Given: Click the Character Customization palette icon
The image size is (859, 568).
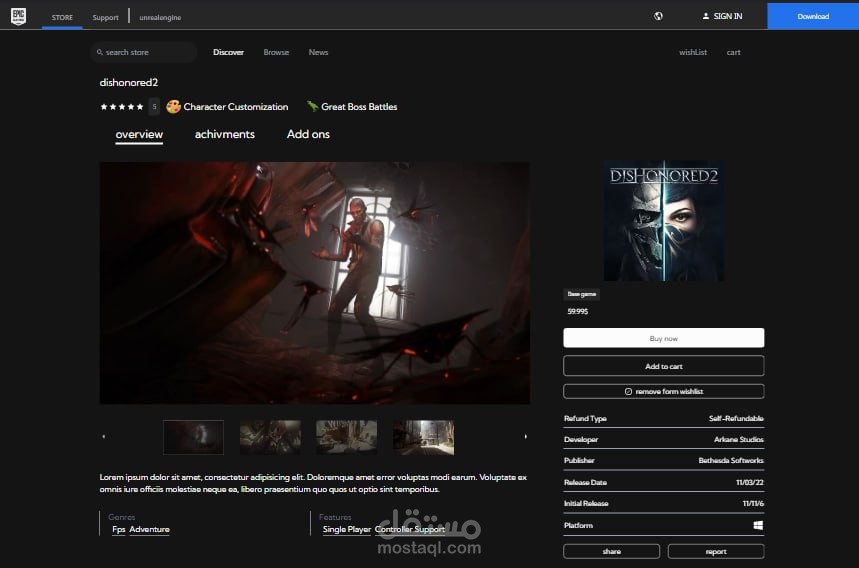Looking at the screenshot, I should [174, 106].
